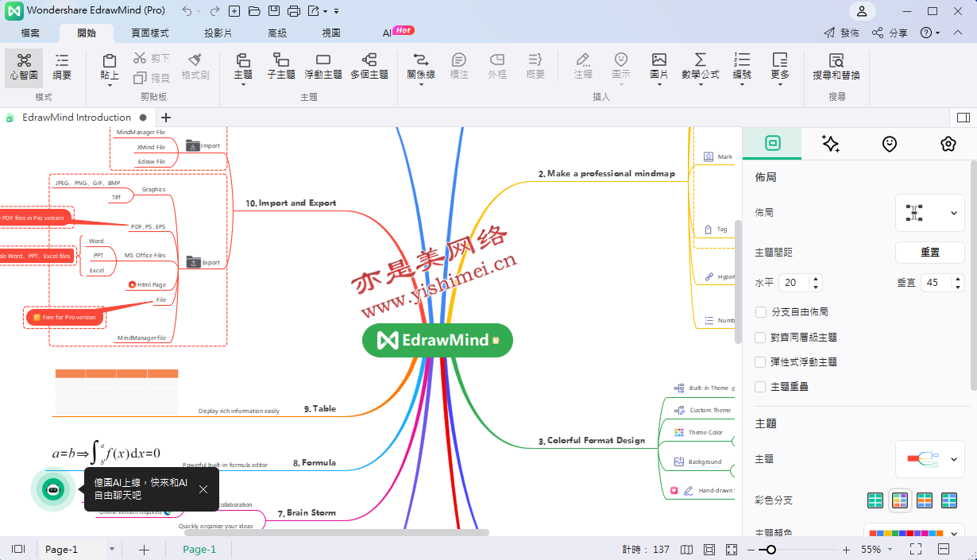The image size is (977, 560).
Task: Click the zoom slider handle
Action: pos(771,550)
